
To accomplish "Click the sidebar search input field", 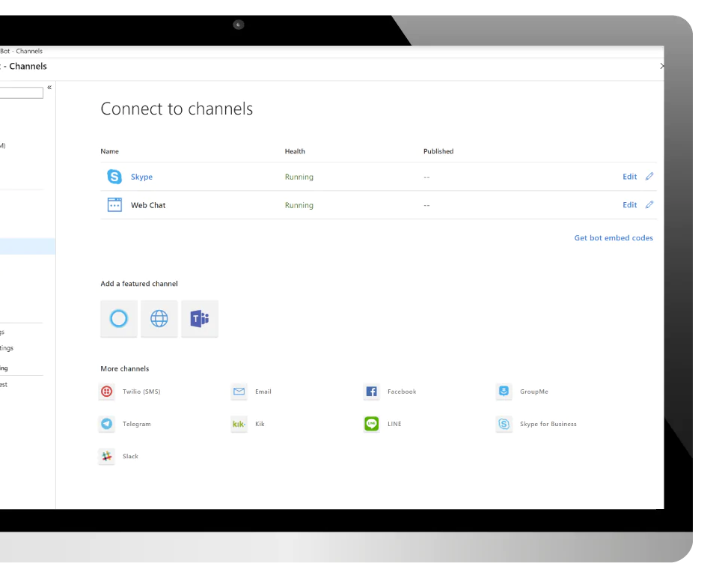I will [x=22, y=92].
